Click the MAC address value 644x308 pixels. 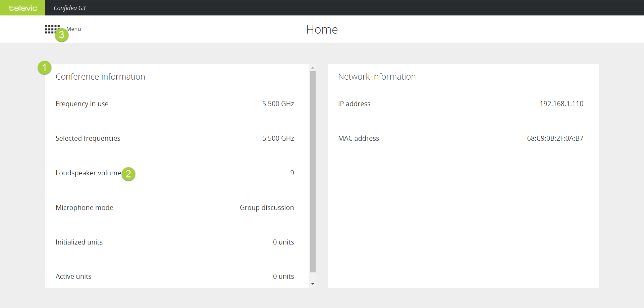pos(555,138)
